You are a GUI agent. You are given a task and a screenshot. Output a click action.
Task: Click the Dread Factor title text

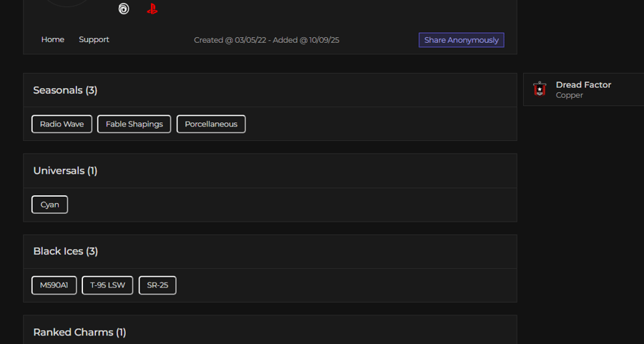583,84
